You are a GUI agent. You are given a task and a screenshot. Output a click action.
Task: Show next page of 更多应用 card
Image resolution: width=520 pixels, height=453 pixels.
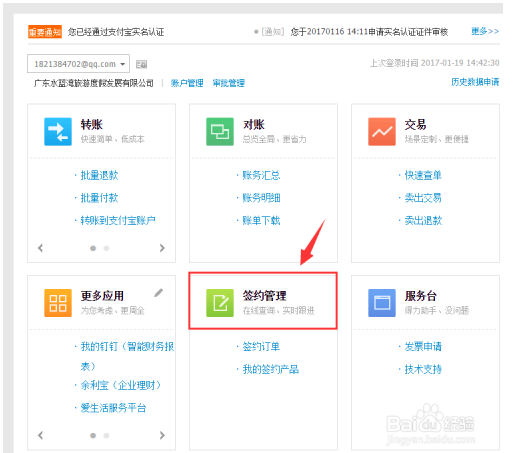[x=162, y=435]
